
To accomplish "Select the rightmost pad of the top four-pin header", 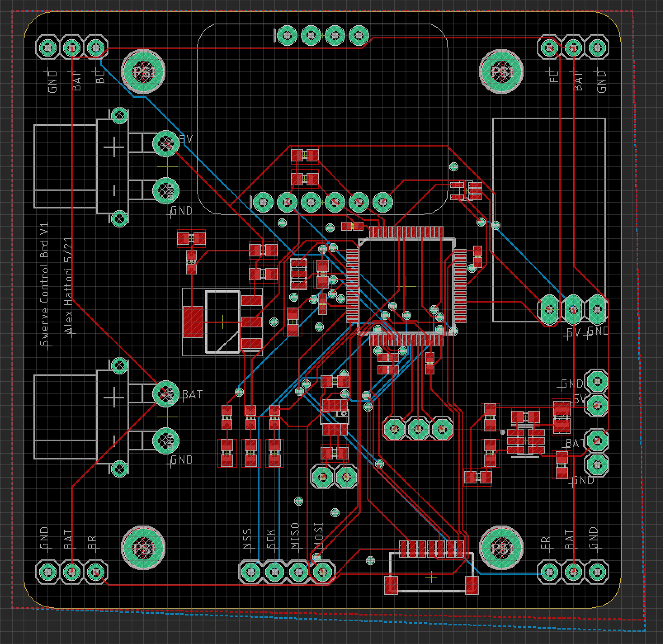I will coord(359,36).
